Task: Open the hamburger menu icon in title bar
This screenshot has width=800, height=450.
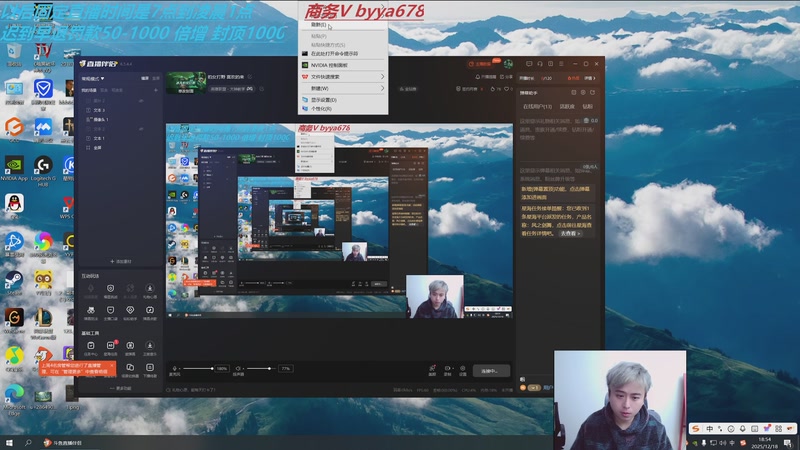Action: 561,64
